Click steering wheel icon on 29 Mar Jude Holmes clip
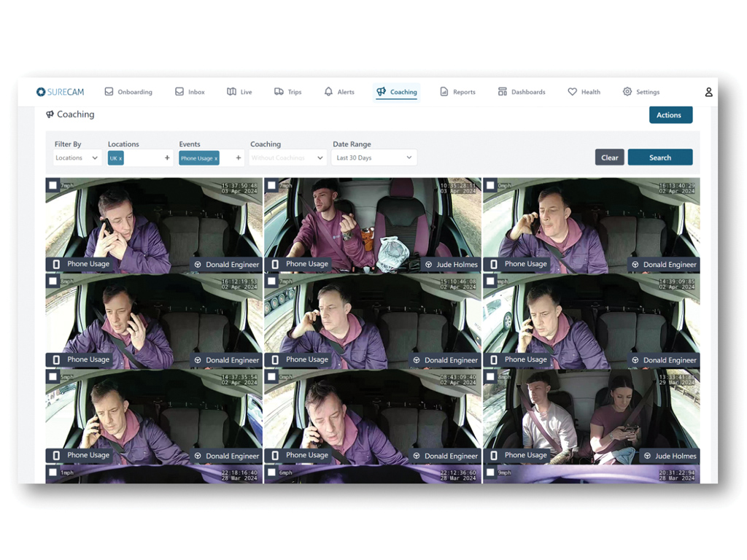The image size is (747, 560). click(x=648, y=456)
